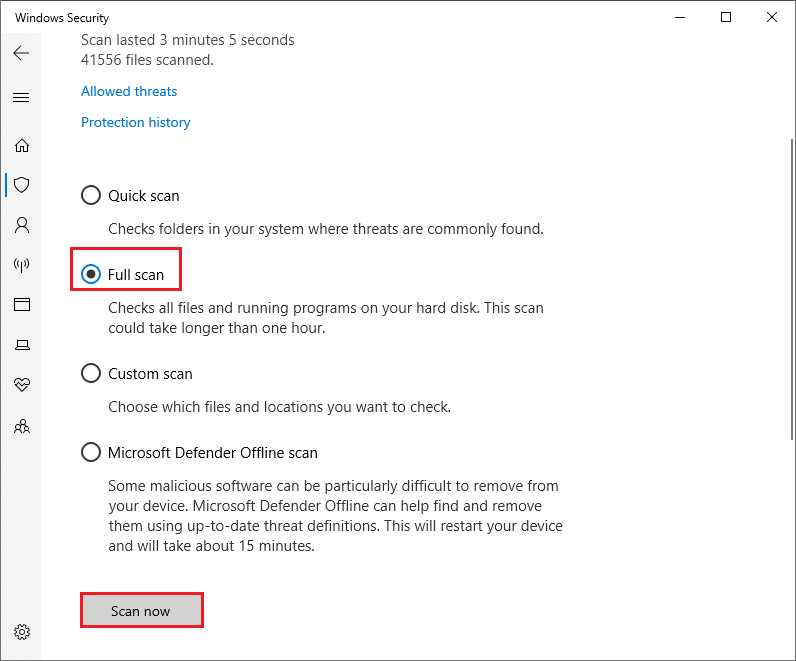Image resolution: width=796 pixels, height=661 pixels.
Task: Select Microsoft Defender Offline scan
Action: tap(91, 452)
